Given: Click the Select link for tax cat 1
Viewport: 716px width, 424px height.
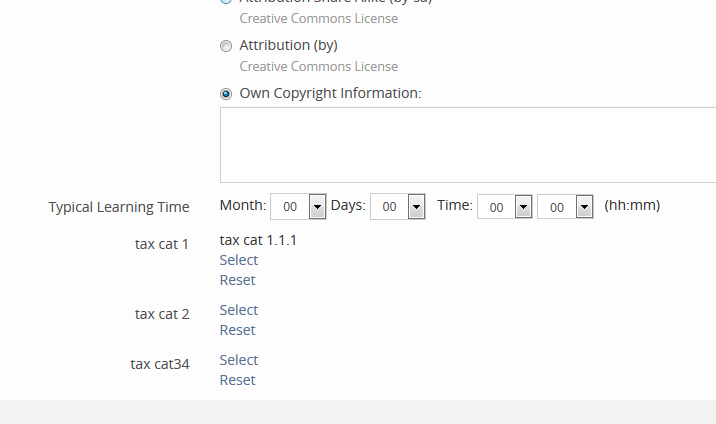Looking at the screenshot, I should click(x=239, y=260).
